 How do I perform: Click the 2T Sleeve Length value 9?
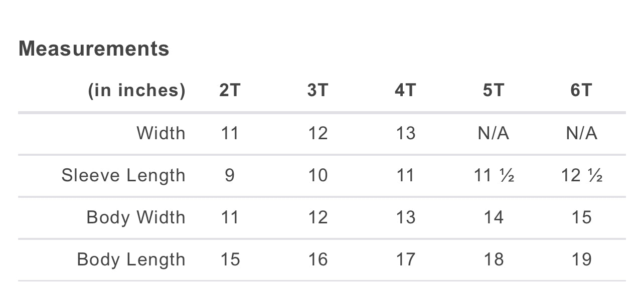pyautogui.click(x=230, y=175)
